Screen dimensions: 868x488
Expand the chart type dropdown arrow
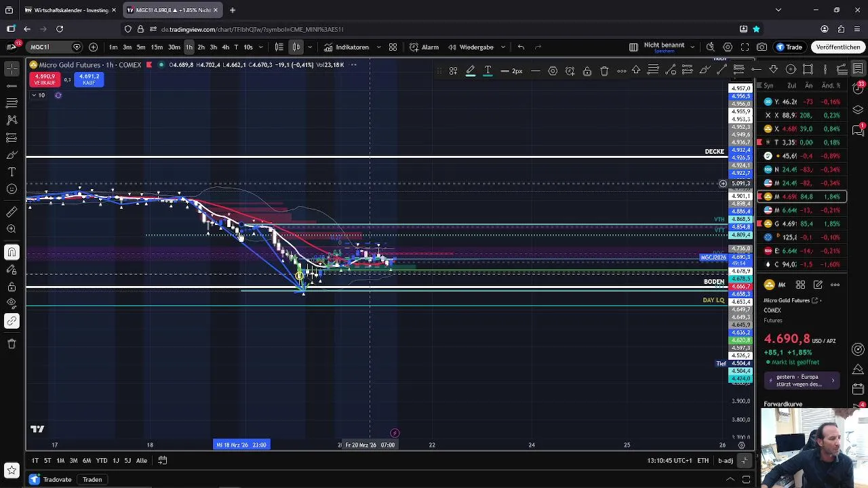tap(310, 47)
